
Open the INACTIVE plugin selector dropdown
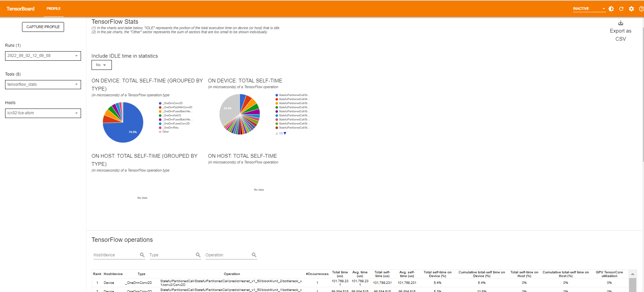(x=589, y=9)
